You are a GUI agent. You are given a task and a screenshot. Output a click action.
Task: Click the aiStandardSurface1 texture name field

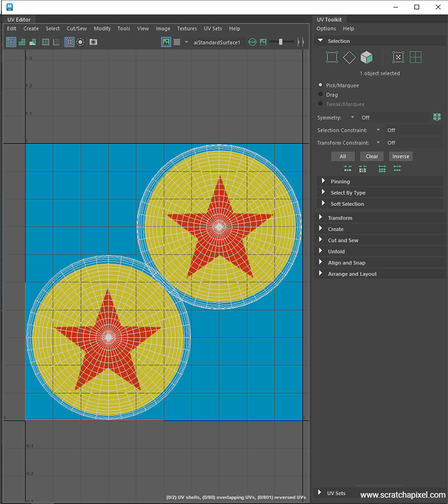(x=218, y=42)
